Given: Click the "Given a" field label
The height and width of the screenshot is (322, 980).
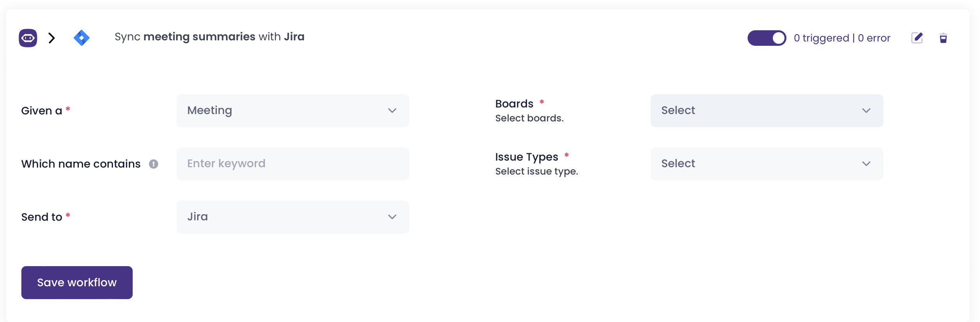Looking at the screenshot, I should coord(42,111).
